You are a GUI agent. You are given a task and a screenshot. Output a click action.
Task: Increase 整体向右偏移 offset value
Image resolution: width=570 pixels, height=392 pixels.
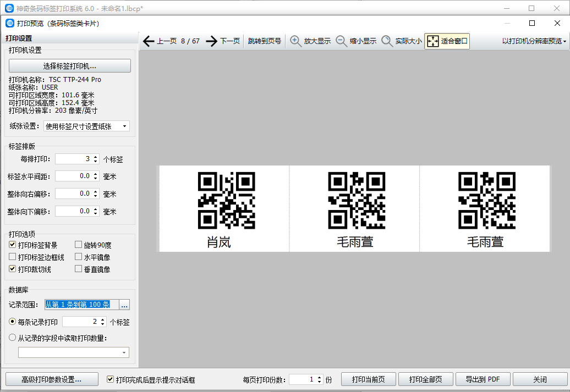(x=96, y=191)
